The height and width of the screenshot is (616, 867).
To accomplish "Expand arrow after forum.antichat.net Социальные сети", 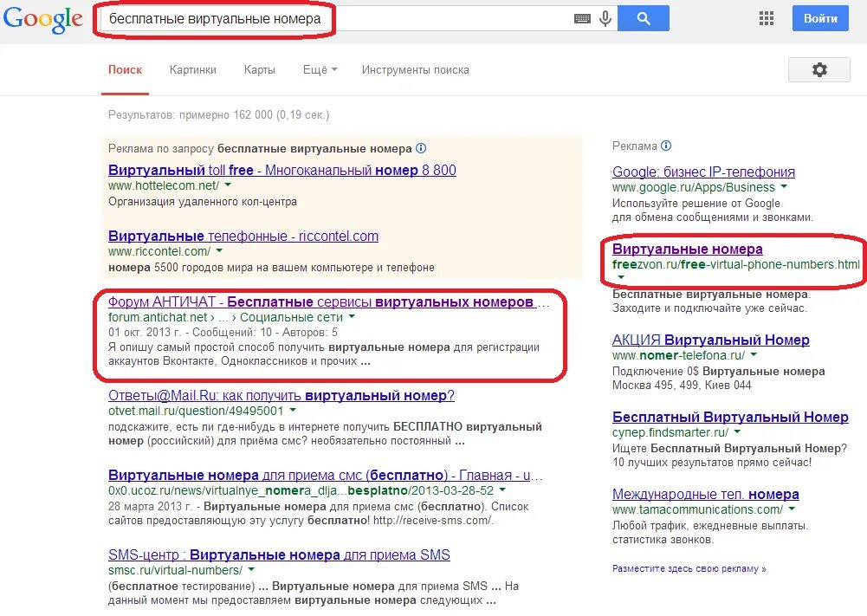I will (x=352, y=317).
